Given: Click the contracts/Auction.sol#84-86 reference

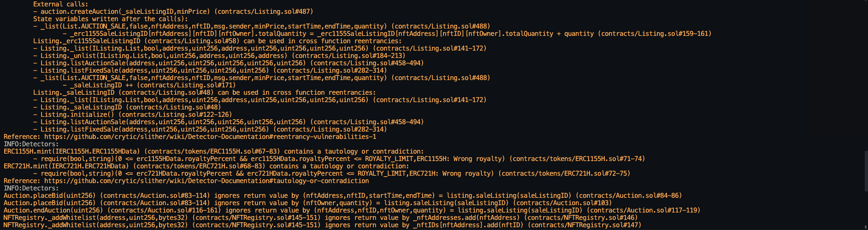Looking at the screenshot, I should pos(629,195).
